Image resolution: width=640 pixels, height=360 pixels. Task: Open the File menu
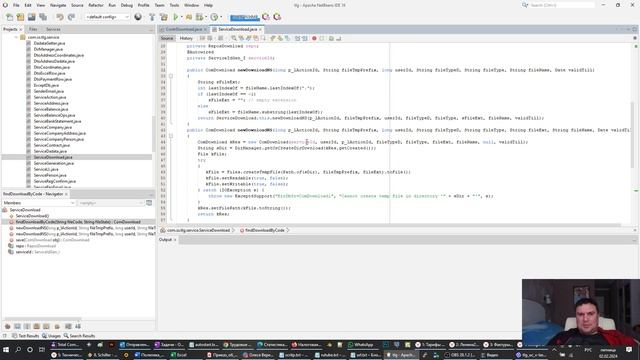pos(16,5)
